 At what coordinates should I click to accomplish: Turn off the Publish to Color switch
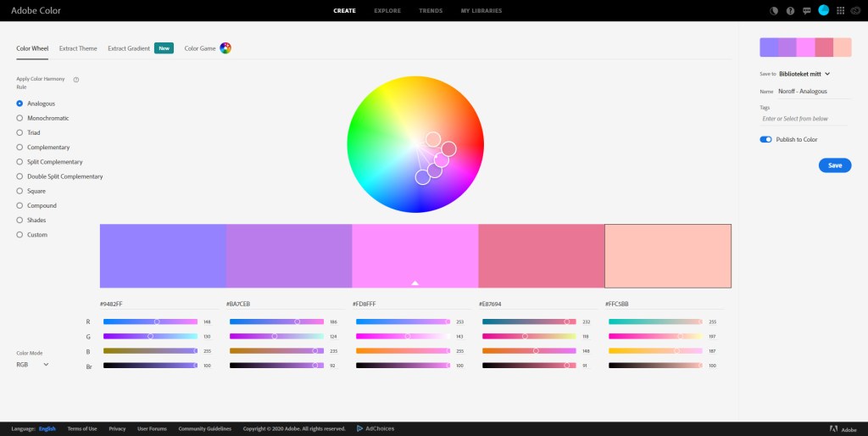pyautogui.click(x=766, y=139)
